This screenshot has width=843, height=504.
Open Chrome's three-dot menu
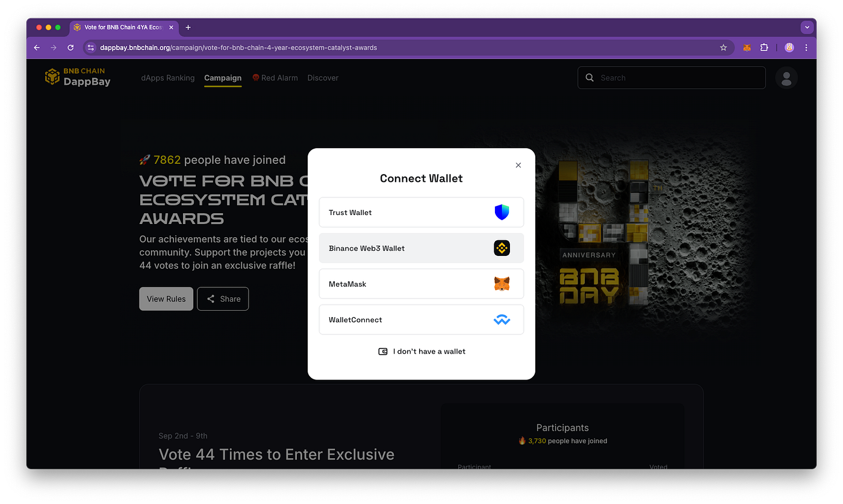coord(806,48)
